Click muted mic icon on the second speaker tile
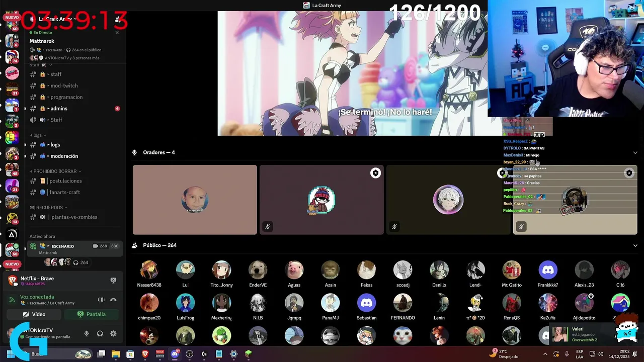 click(x=268, y=227)
